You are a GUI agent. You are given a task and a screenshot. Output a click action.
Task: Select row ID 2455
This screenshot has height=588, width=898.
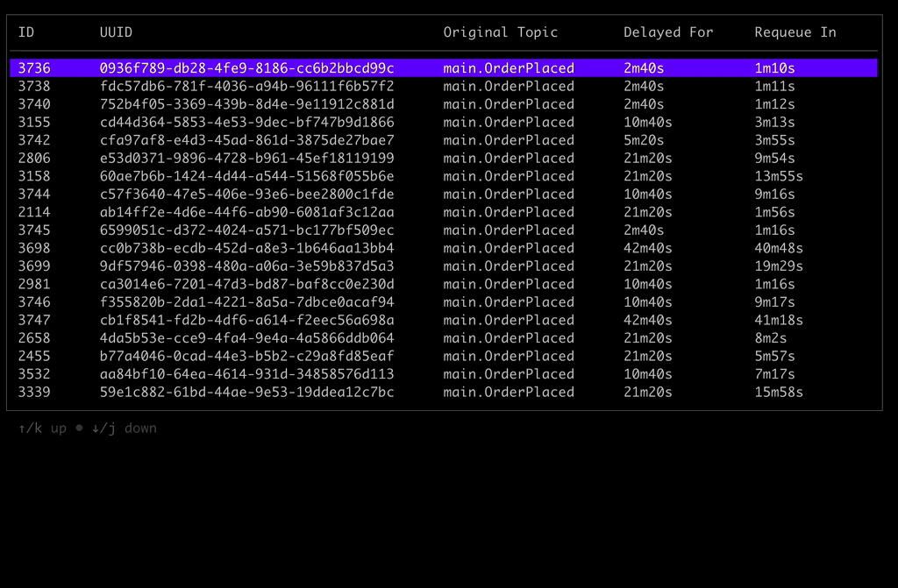coord(443,356)
